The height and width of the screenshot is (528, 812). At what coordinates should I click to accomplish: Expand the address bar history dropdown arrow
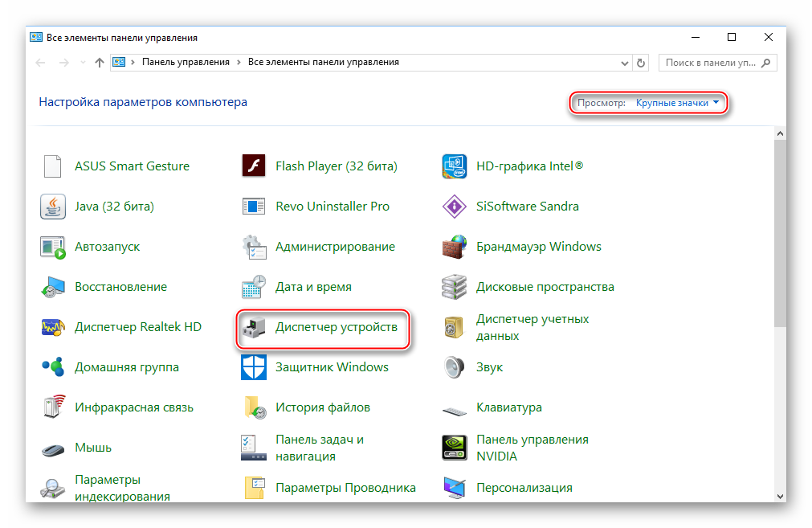(x=625, y=62)
